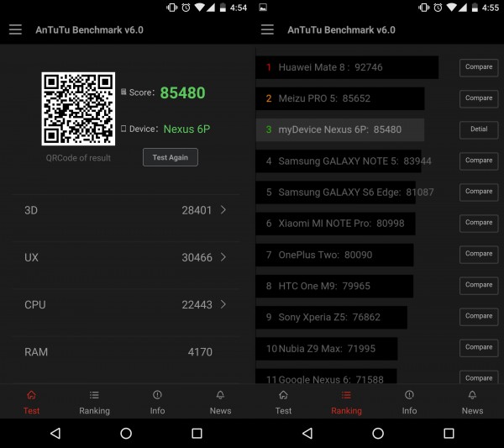
Task: Tap battery icon in right status bar
Action: coord(475,8)
